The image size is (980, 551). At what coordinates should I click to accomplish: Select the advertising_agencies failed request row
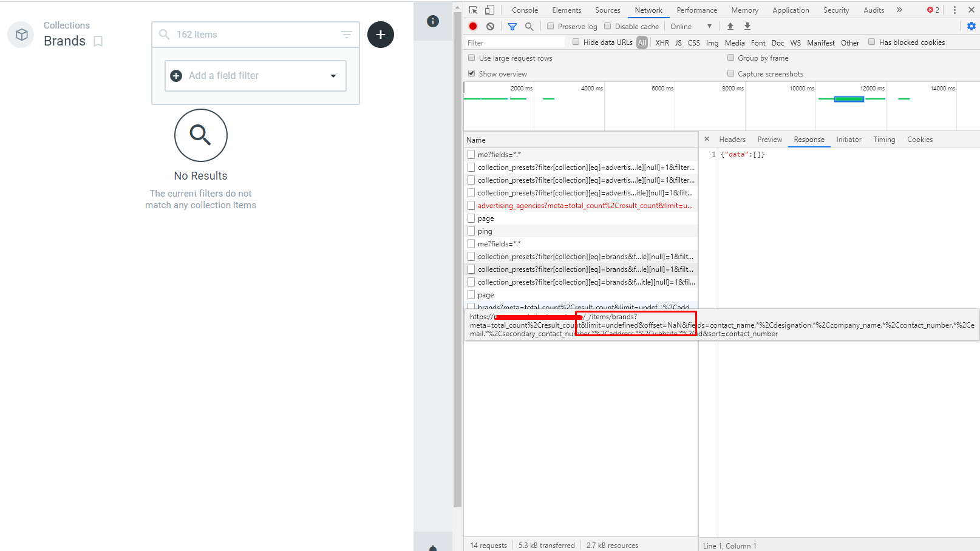click(583, 205)
